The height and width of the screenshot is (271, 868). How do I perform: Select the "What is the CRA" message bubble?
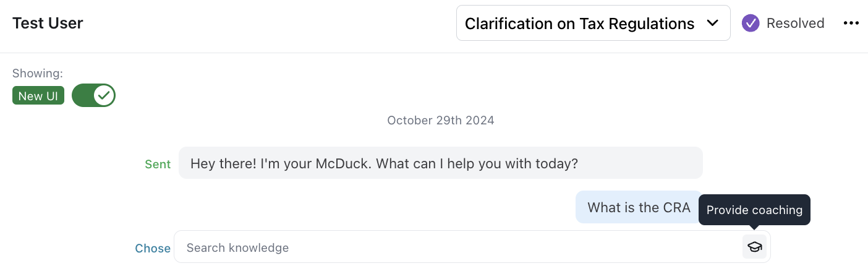coord(638,207)
